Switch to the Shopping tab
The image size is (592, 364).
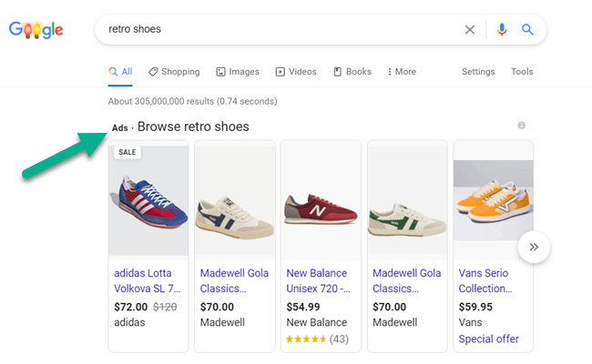pos(174,72)
